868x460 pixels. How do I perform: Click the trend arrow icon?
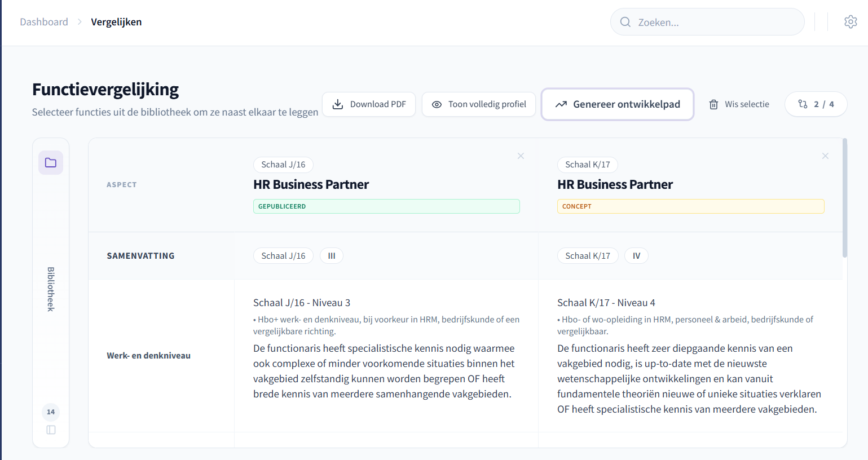pyautogui.click(x=561, y=104)
